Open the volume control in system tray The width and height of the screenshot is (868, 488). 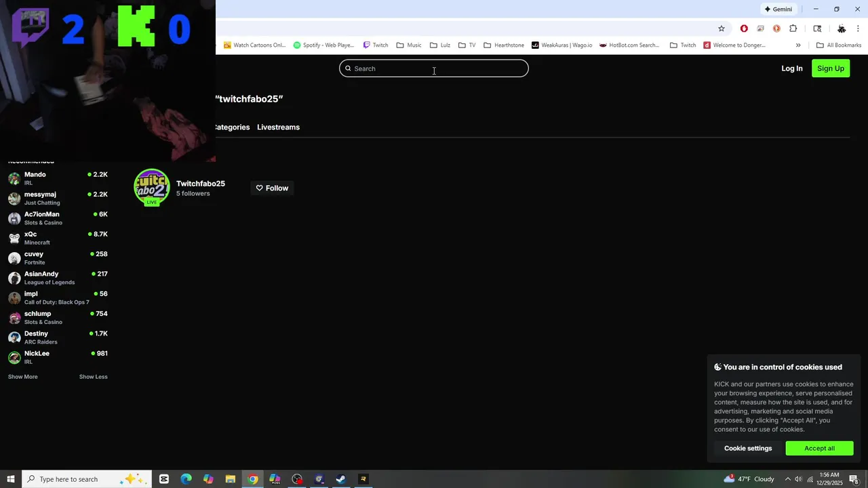(x=799, y=479)
